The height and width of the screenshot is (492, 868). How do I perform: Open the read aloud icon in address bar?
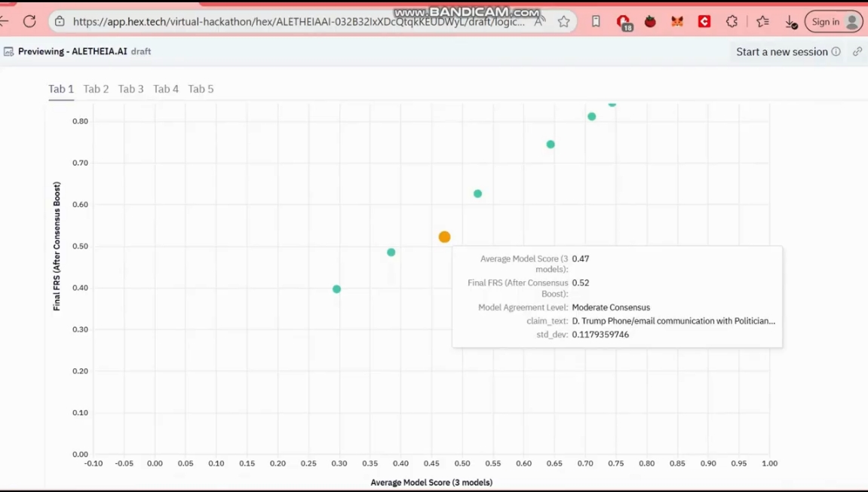(x=539, y=22)
